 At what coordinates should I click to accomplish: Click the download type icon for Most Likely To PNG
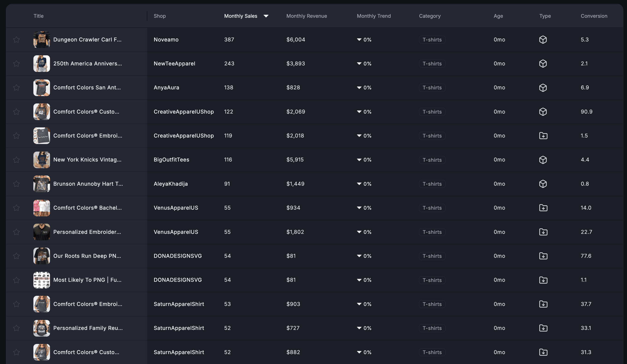[x=543, y=280]
